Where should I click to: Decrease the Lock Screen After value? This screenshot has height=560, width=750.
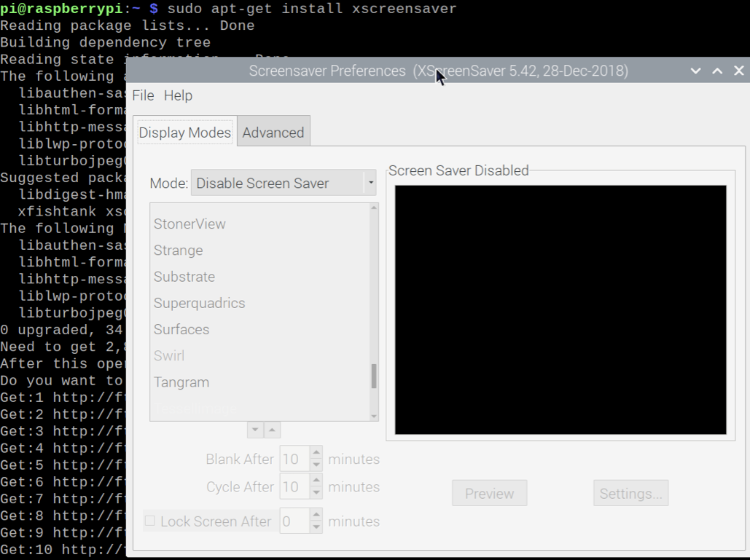coord(316,527)
